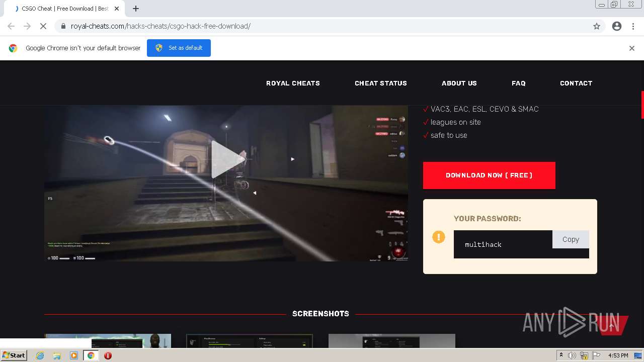
Task: Click the page vertical scrollbar thumb
Action: click(x=642, y=105)
